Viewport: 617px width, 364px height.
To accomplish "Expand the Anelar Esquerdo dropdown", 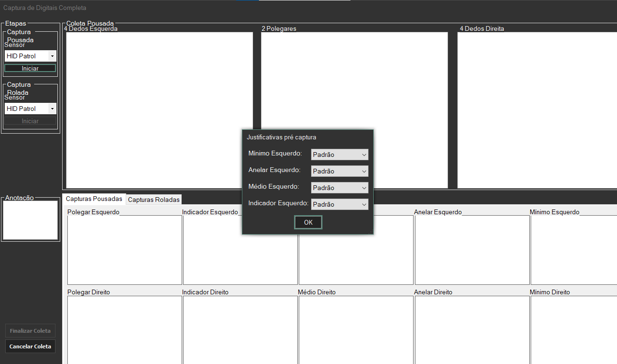I will click(x=340, y=171).
